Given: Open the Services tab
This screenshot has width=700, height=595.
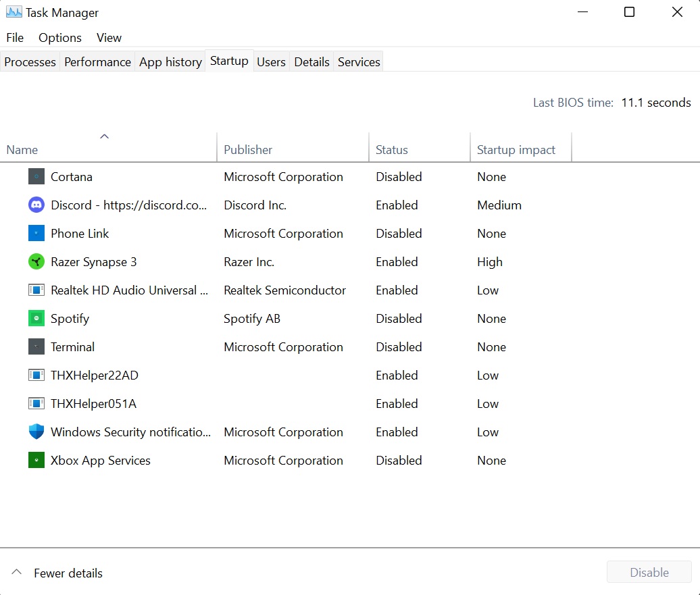Looking at the screenshot, I should click(x=359, y=62).
